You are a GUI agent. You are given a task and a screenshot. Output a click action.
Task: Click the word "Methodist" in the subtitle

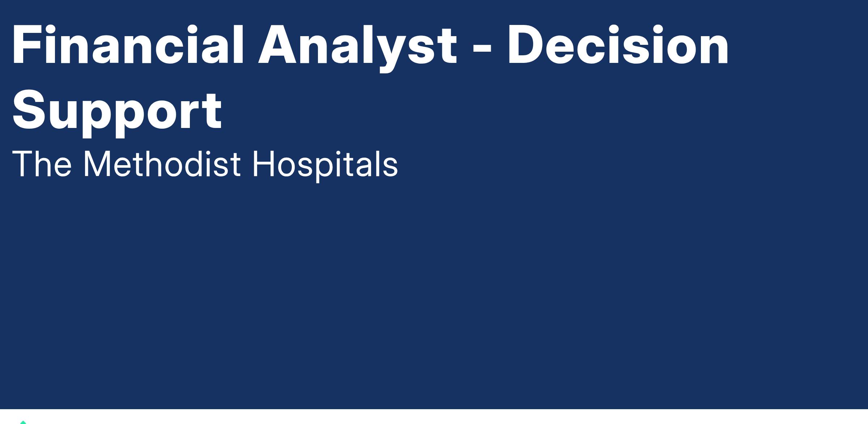click(x=162, y=164)
